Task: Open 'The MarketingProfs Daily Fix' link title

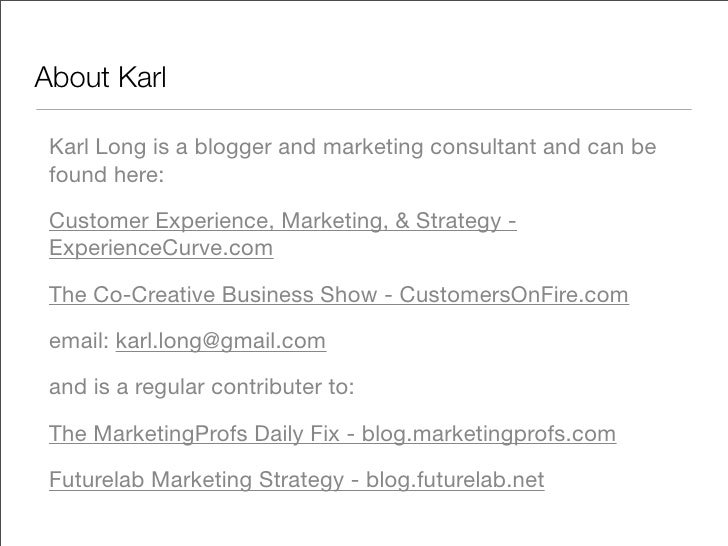Action: click(x=194, y=434)
